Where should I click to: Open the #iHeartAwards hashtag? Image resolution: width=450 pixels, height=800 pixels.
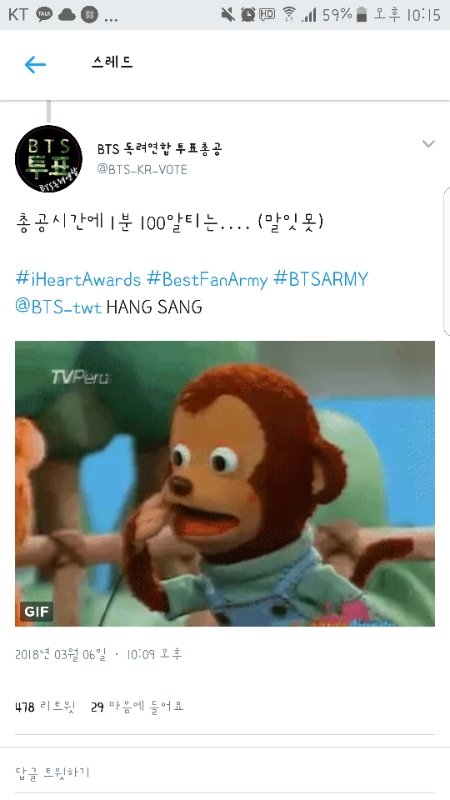[78, 279]
